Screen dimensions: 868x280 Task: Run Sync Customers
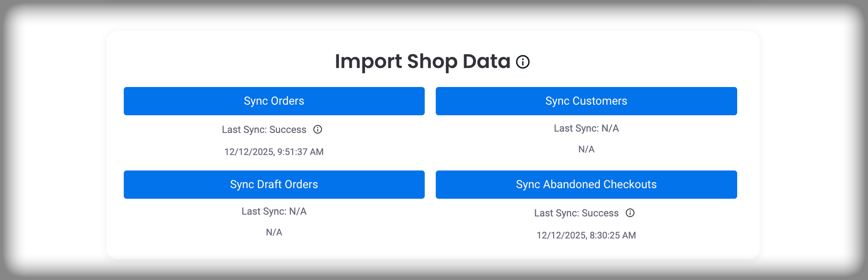pos(586,101)
